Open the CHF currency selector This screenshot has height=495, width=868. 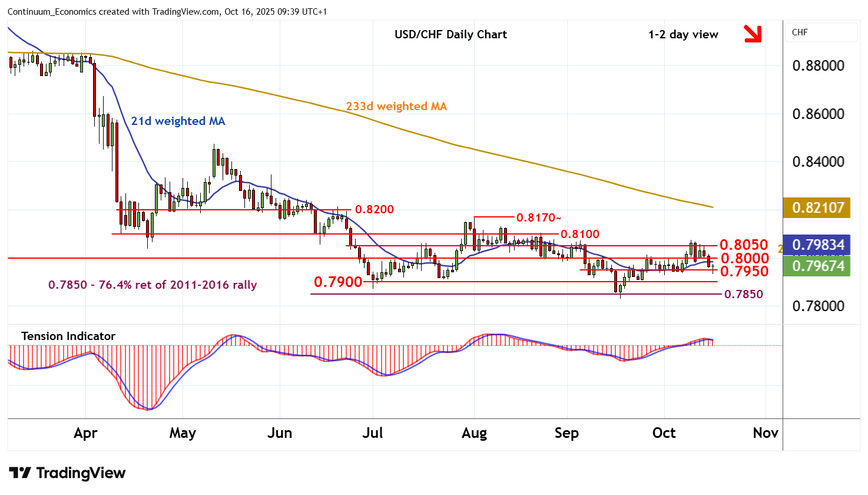[821, 32]
